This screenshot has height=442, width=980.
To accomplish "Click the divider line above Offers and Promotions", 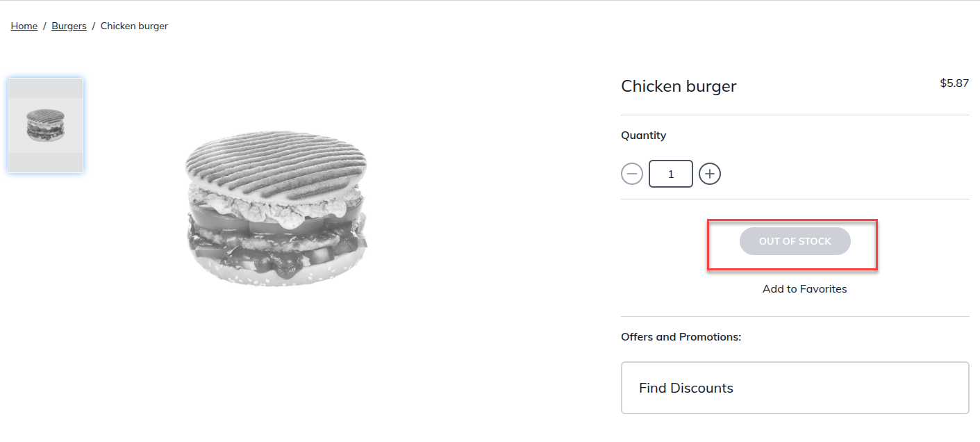I will (x=795, y=316).
